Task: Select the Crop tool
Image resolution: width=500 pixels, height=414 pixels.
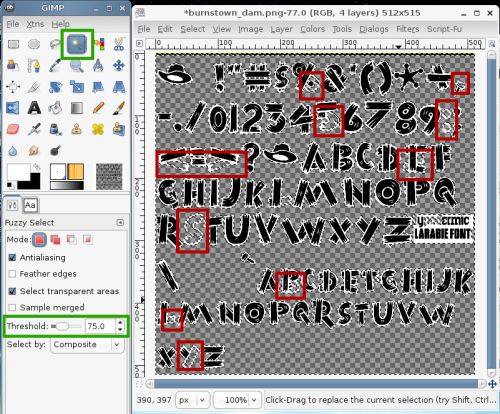Action: [34, 87]
